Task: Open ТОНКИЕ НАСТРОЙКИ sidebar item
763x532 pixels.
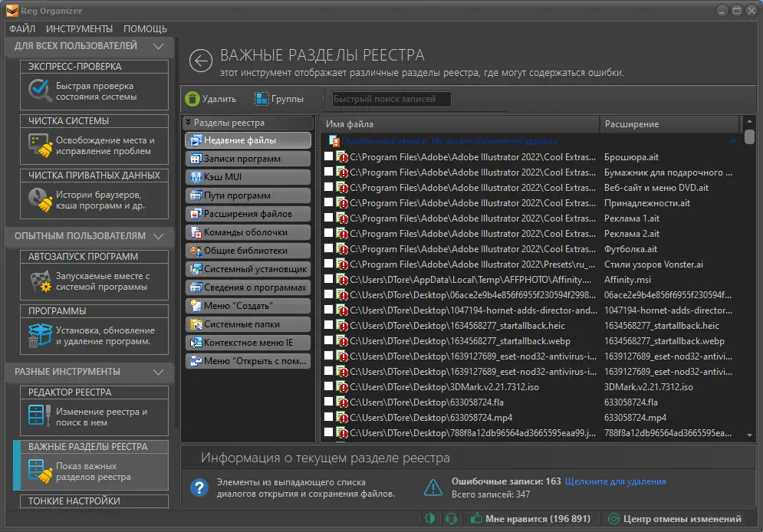Action: [x=94, y=501]
